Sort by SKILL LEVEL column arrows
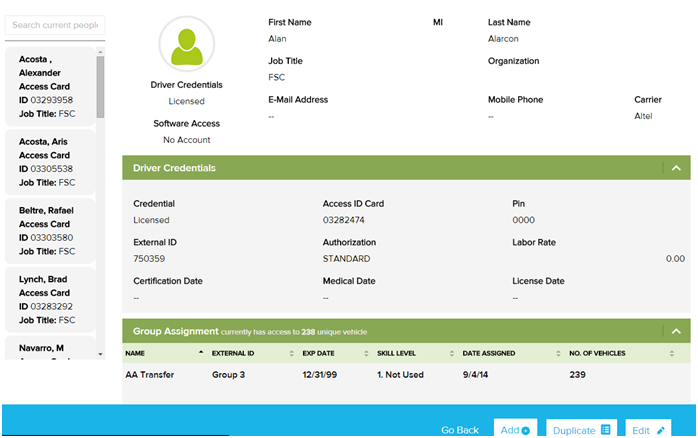This screenshot has height=438, width=698. [450, 353]
